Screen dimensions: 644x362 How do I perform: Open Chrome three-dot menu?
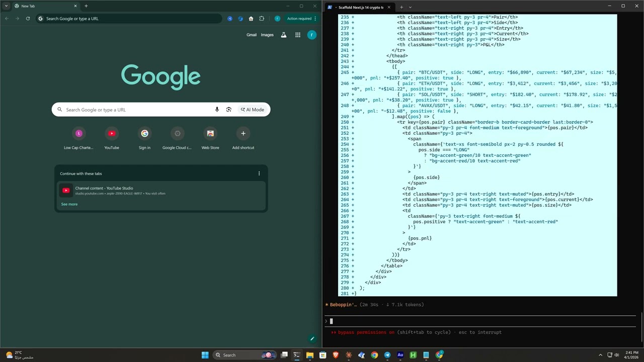click(315, 19)
